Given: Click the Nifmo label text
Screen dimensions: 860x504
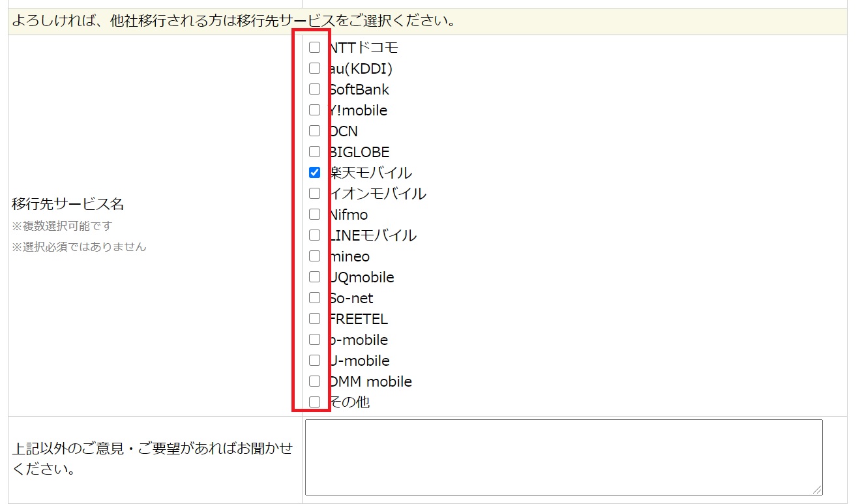Looking at the screenshot, I should point(348,215).
